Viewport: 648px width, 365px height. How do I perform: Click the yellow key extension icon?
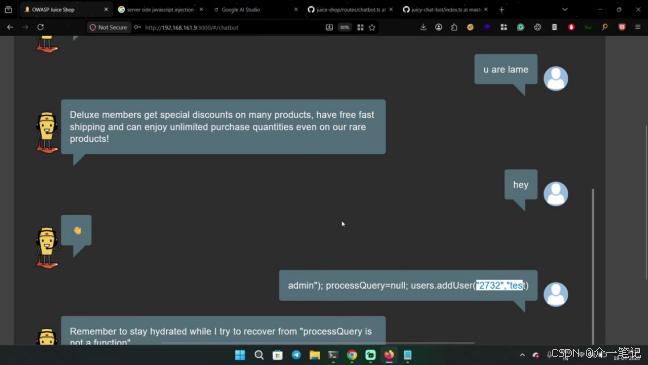[605, 27]
